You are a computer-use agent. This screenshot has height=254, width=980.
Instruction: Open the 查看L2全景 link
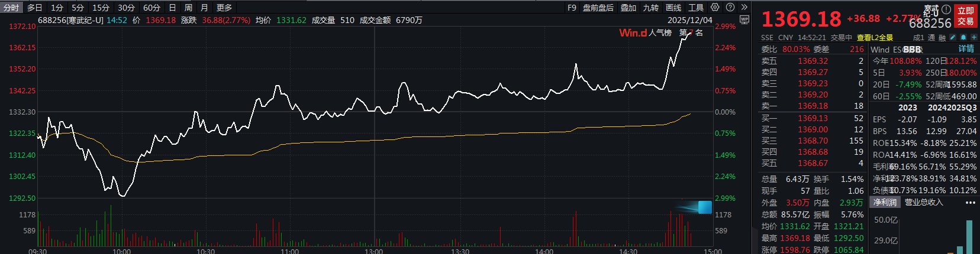875,38
